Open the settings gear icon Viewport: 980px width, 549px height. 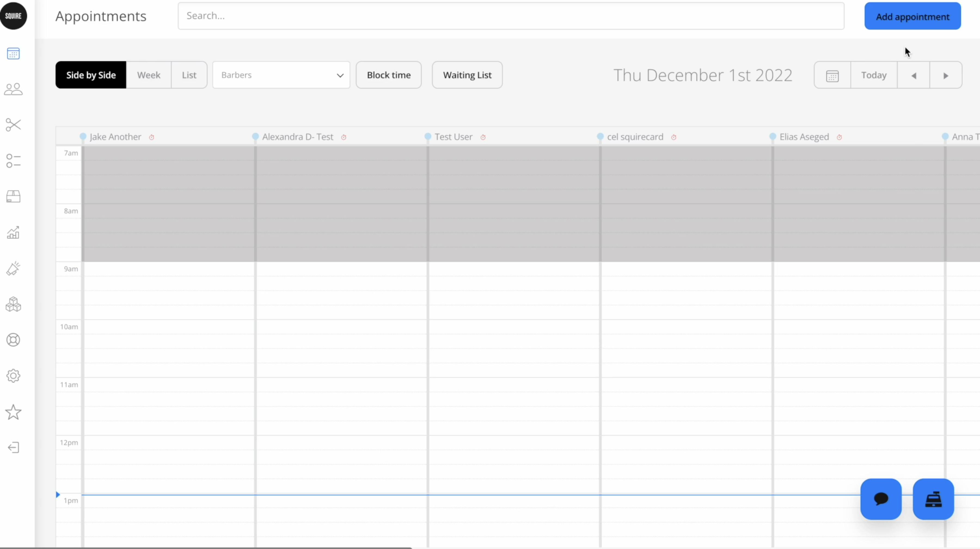click(13, 376)
